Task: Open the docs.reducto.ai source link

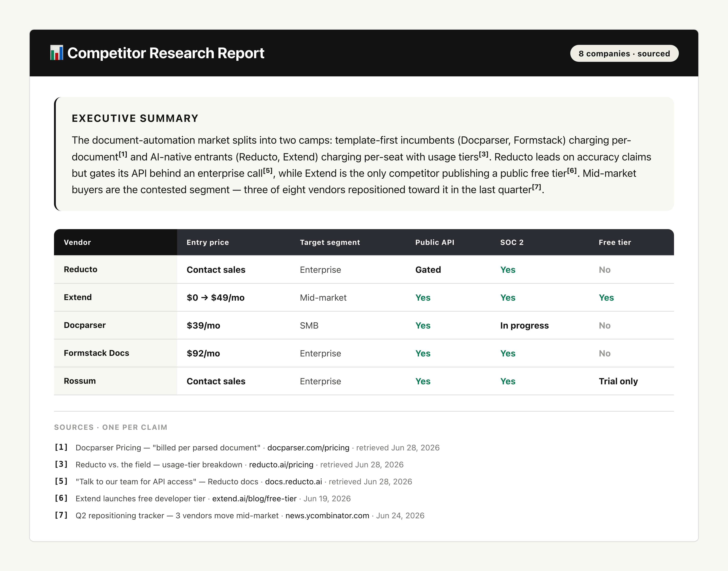Action: click(293, 482)
